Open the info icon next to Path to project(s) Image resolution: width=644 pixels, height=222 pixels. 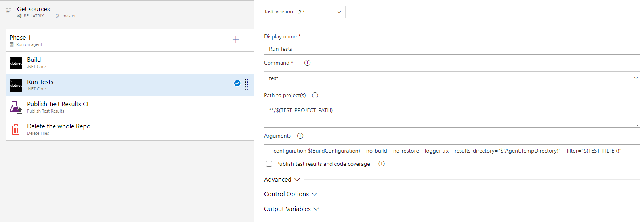click(315, 95)
